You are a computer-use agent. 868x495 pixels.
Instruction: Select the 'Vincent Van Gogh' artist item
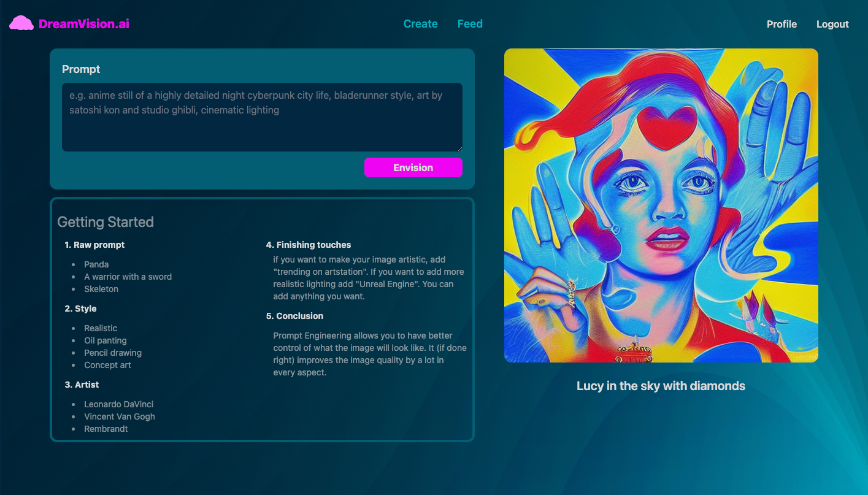[120, 416]
